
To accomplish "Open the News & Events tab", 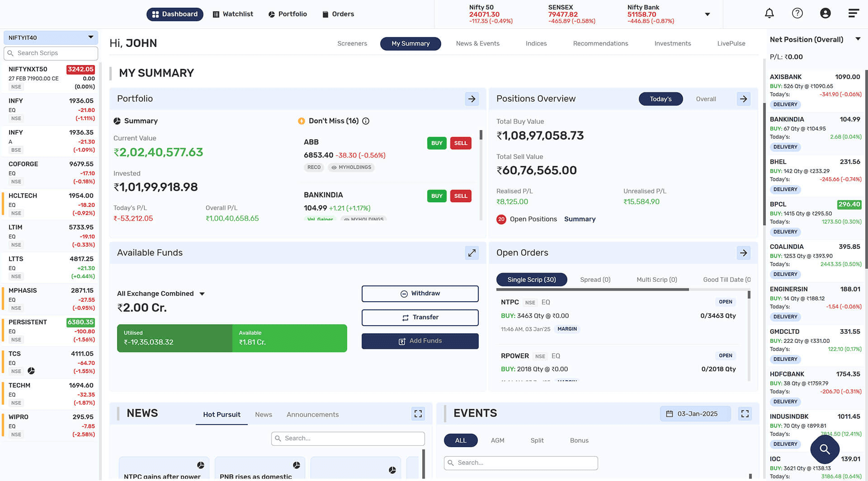I will (477, 43).
